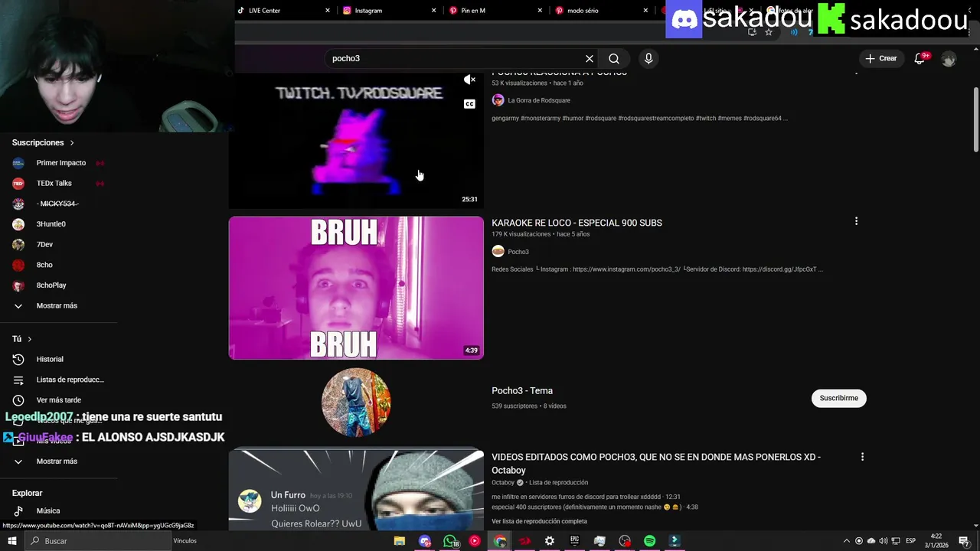Open La Gorra de Rodsquare channel avatar

(x=498, y=100)
